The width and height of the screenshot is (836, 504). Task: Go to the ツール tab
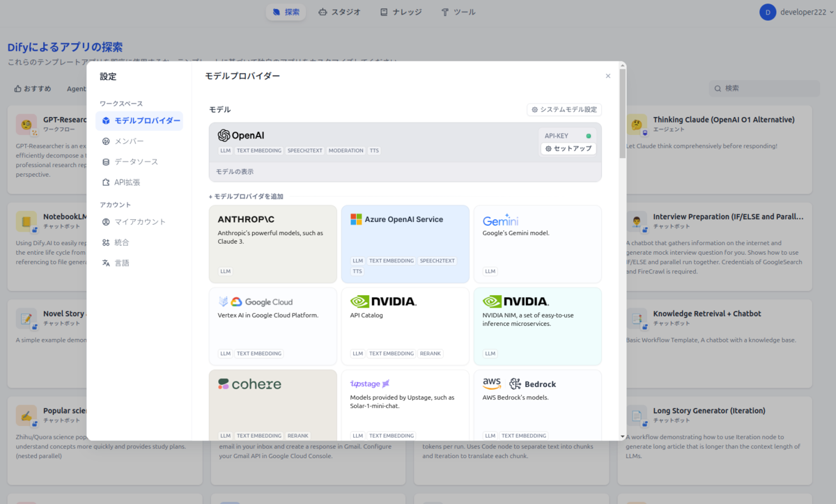(458, 12)
